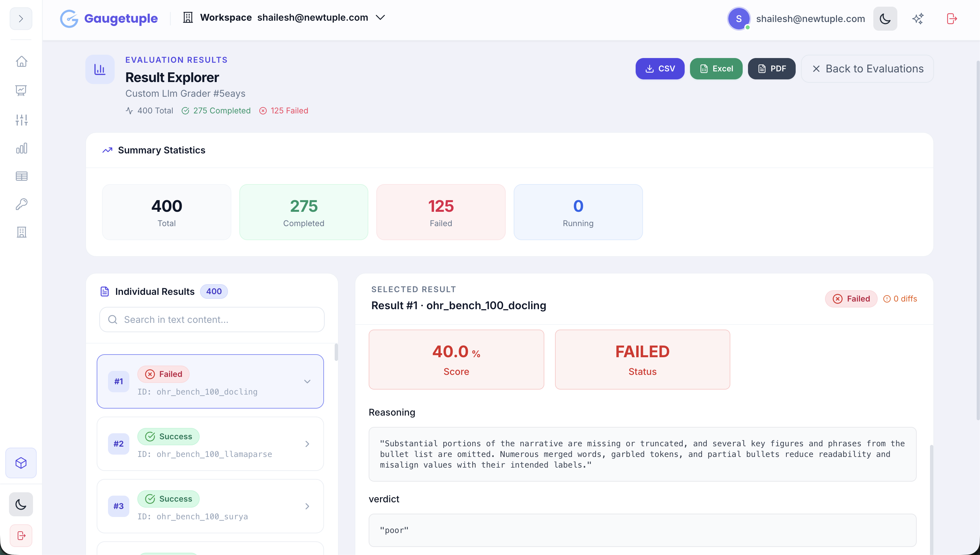Select the #2 Success result row
The height and width of the screenshot is (555, 980).
coord(210,444)
